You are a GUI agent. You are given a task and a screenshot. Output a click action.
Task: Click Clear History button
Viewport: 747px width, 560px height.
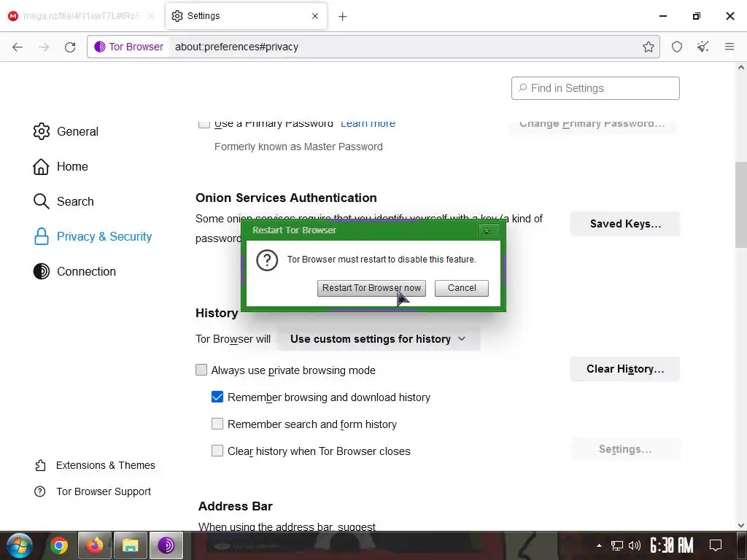625,369
